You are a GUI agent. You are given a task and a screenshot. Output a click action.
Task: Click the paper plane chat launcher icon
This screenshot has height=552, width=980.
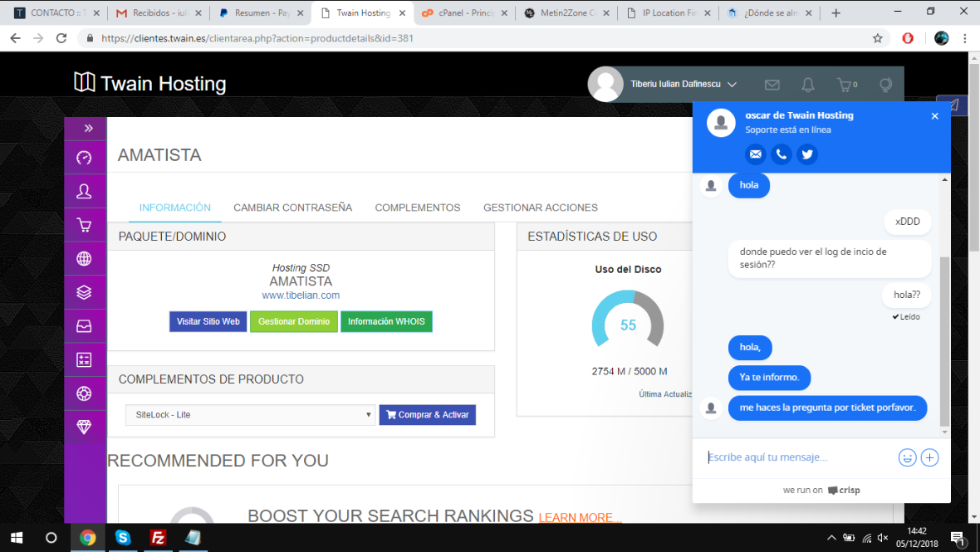953,105
